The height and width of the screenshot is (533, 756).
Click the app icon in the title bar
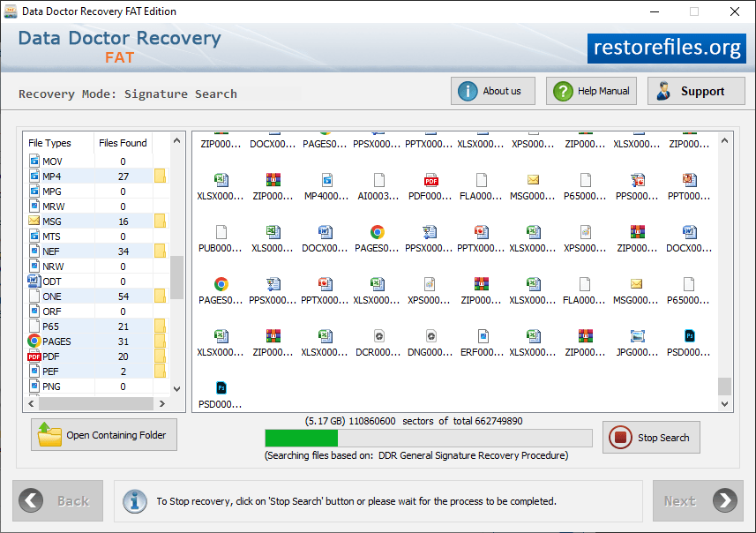point(11,11)
